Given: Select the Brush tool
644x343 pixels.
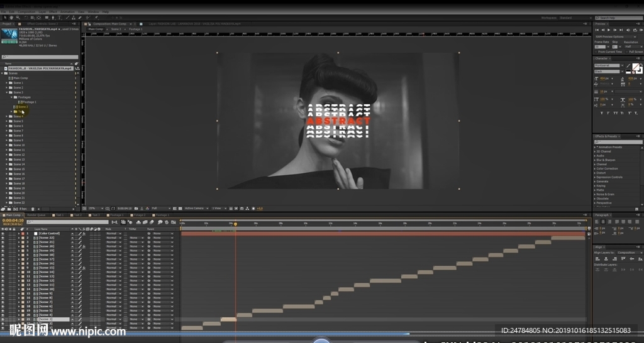Looking at the screenshot, I should [68, 18].
